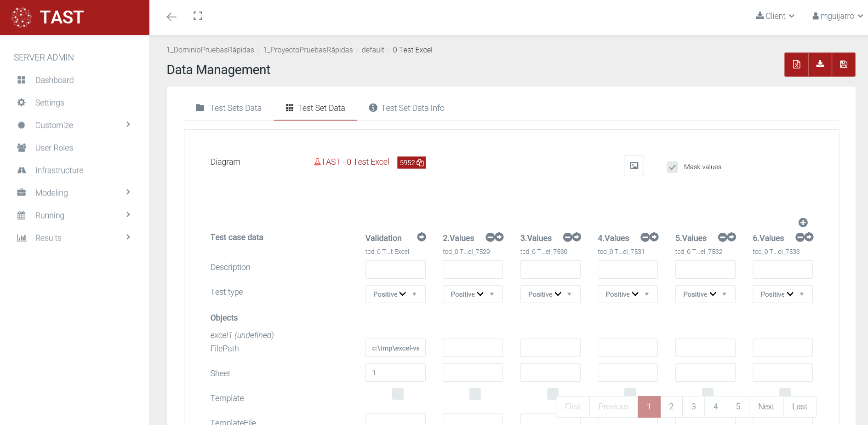Switch to the Test Sets Data tab
Screen dimensions: 868x425
point(228,108)
